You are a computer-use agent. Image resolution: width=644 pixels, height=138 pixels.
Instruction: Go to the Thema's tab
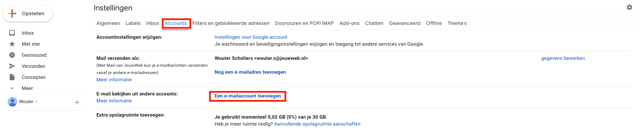(457, 23)
